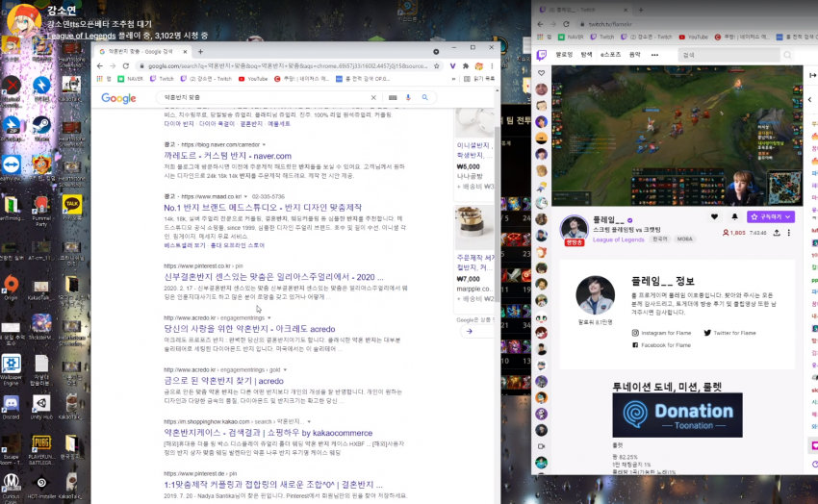
Task: Open Twitch following nav item
Action: (564, 55)
